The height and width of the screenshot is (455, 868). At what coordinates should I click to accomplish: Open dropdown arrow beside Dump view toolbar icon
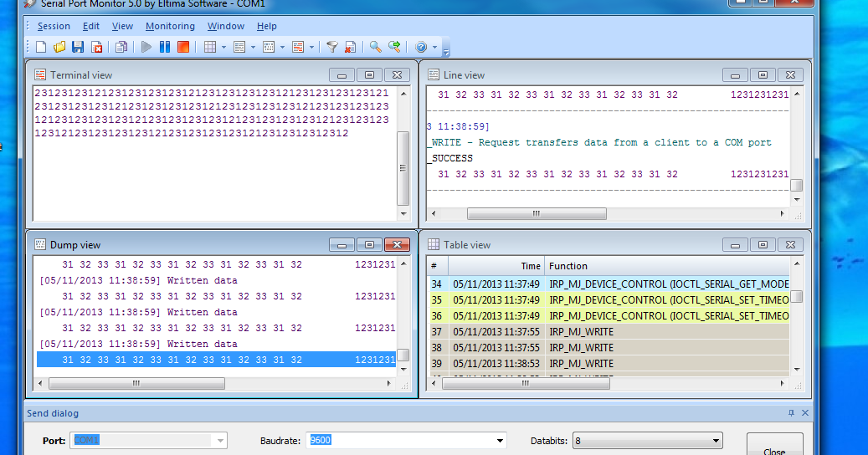282,48
